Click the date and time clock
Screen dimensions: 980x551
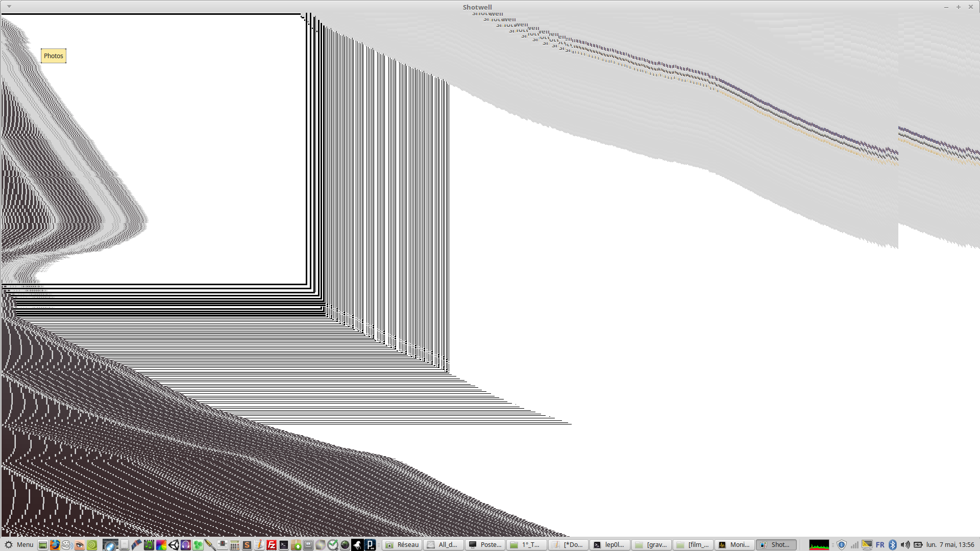[x=950, y=545]
